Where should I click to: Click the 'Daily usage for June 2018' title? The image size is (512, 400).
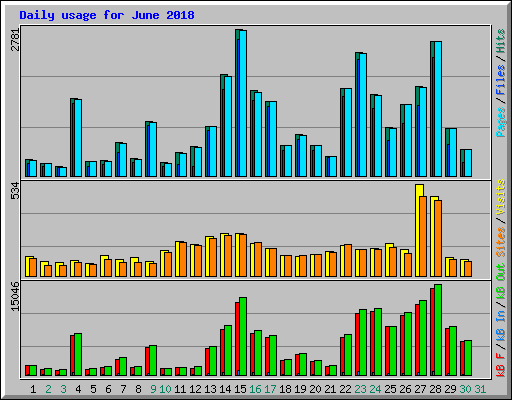click(x=107, y=15)
